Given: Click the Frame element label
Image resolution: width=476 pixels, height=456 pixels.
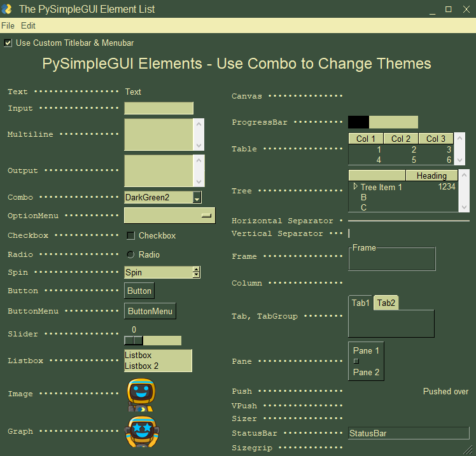Looking at the screenshot, I should [364, 248].
